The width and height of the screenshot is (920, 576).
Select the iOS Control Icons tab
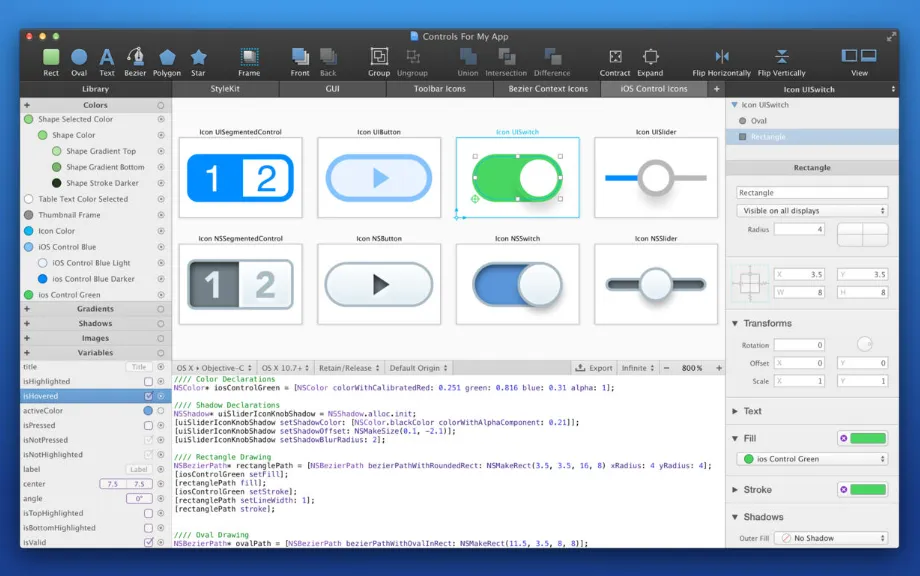pos(654,89)
